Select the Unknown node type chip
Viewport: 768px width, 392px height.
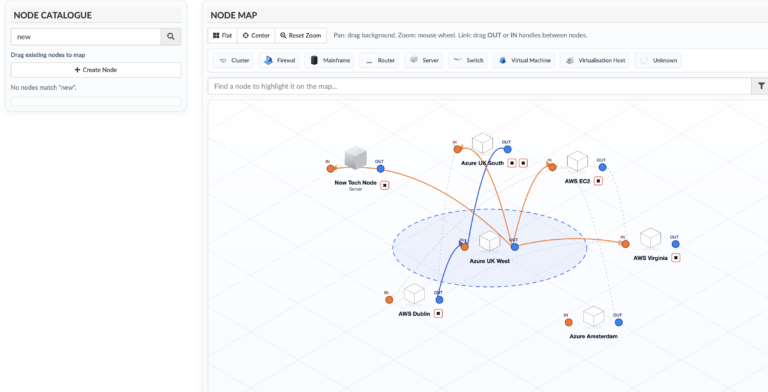[658, 60]
